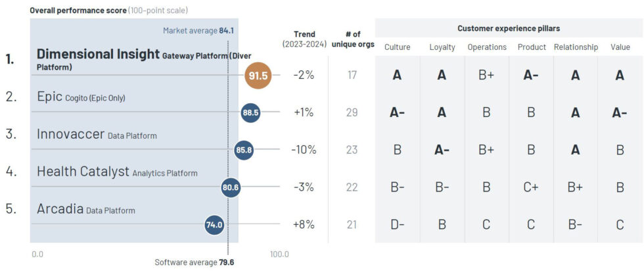Click the Software average 79.6 label
644x271 pixels.
click(194, 262)
